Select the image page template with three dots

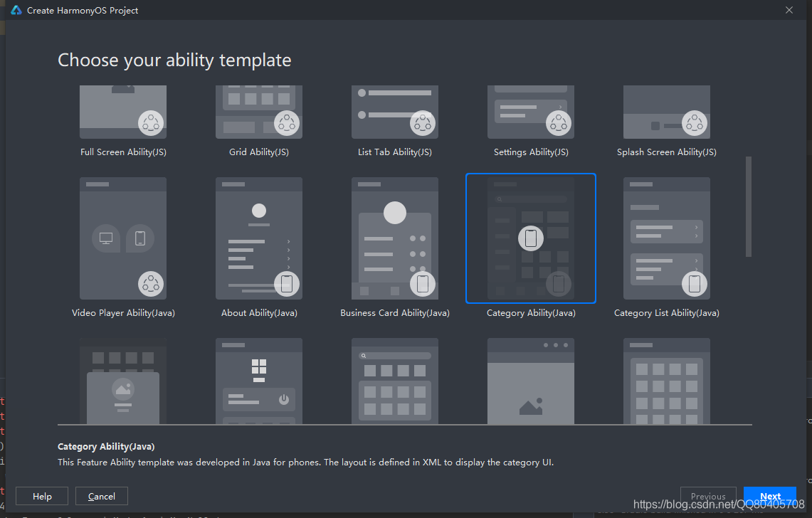531,381
